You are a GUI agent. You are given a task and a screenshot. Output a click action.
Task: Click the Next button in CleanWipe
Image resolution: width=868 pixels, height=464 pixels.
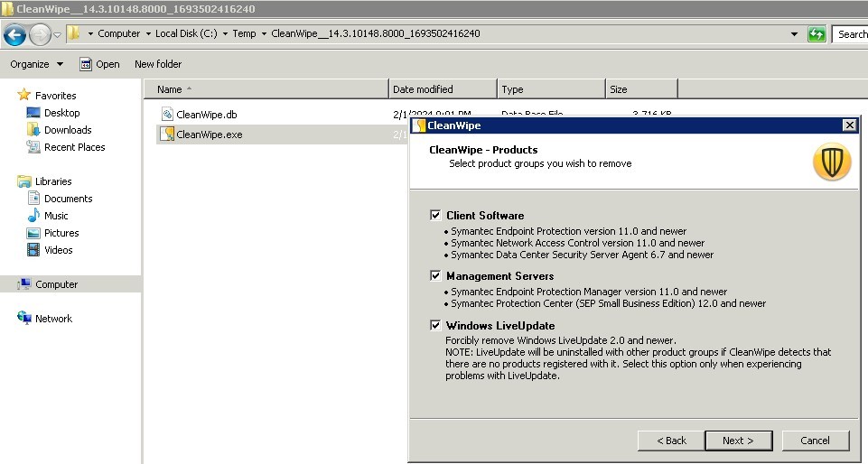pyautogui.click(x=740, y=441)
